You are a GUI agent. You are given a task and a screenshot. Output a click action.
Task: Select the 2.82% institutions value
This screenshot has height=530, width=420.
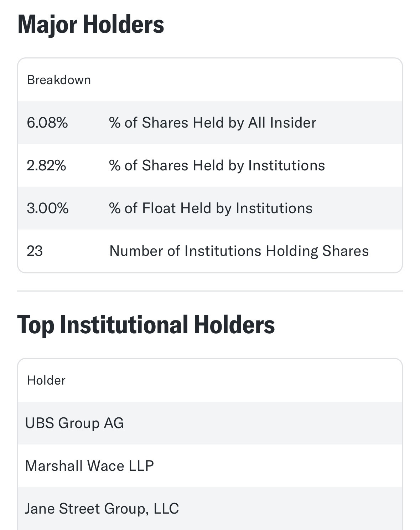(46, 165)
